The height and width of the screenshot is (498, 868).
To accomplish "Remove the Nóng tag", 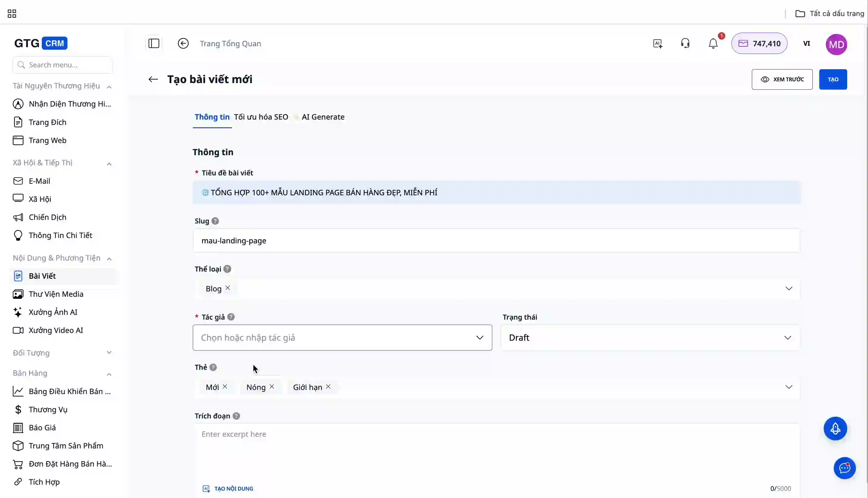I will click(x=272, y=386).
